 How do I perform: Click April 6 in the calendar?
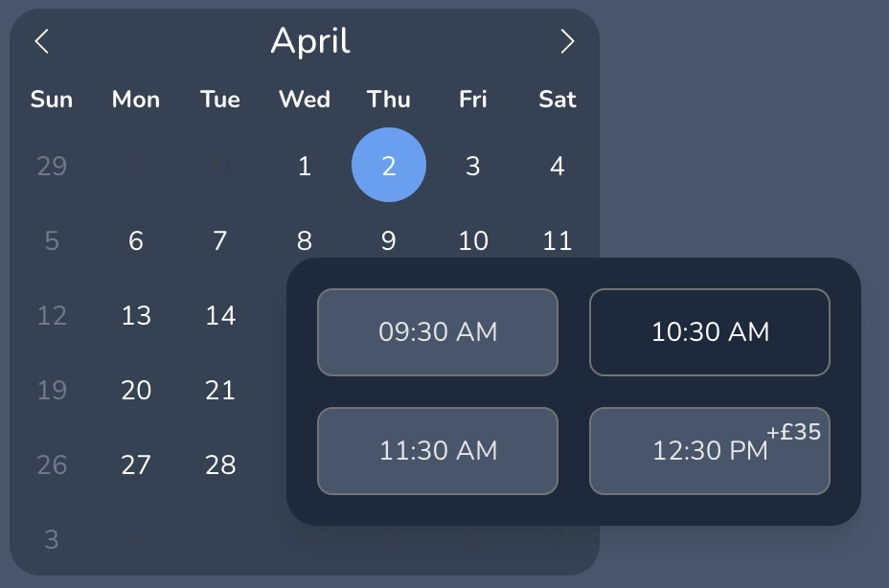pyautogui.click(x=136, y=240)
